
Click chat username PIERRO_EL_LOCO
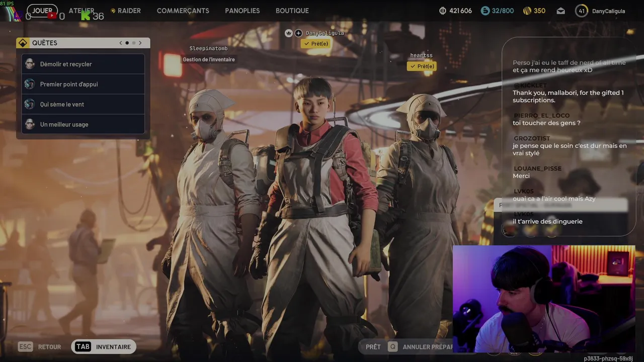coord(541,116)
